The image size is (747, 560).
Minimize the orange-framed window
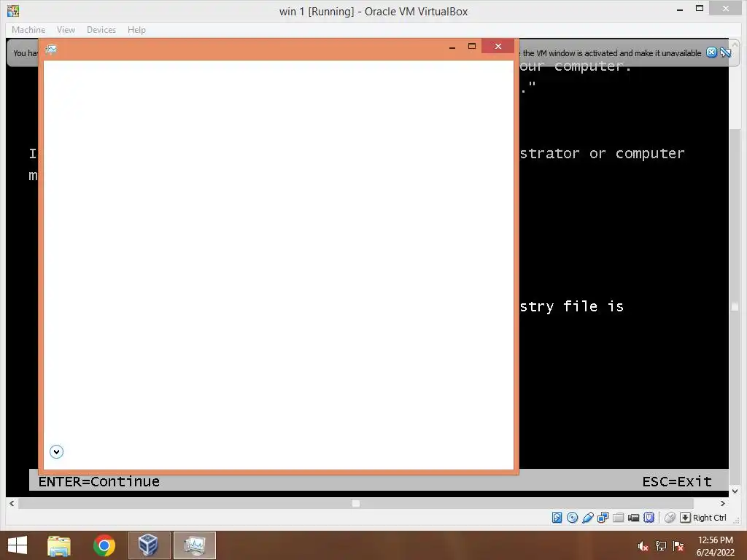click(452, 47)
